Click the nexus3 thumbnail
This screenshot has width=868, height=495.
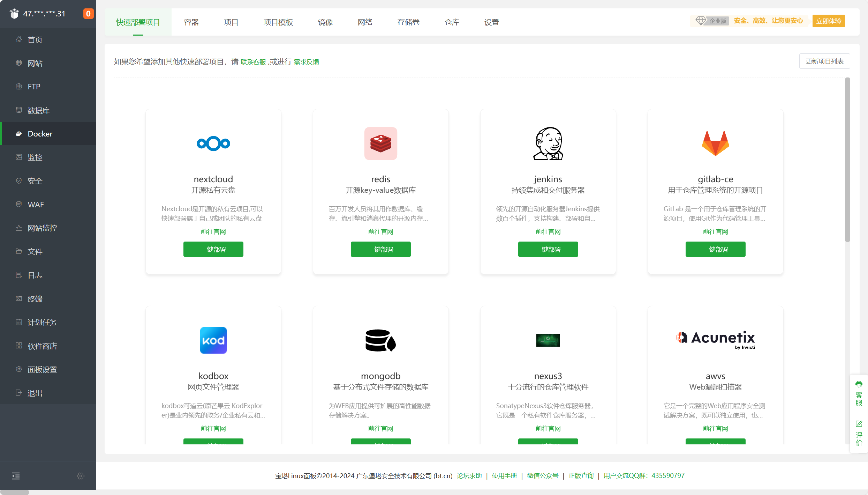click(548, 340)
